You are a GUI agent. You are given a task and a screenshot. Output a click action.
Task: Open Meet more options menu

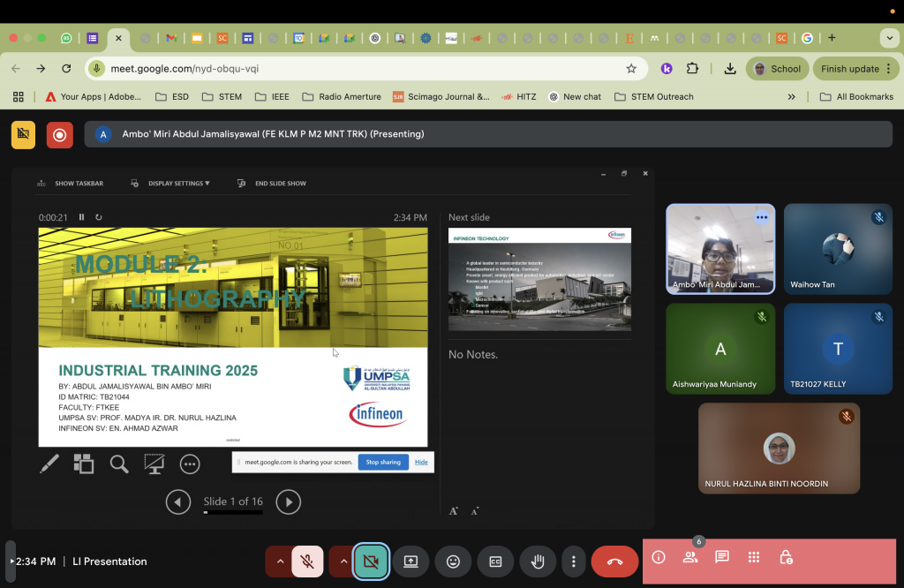(x=574, y=562)
